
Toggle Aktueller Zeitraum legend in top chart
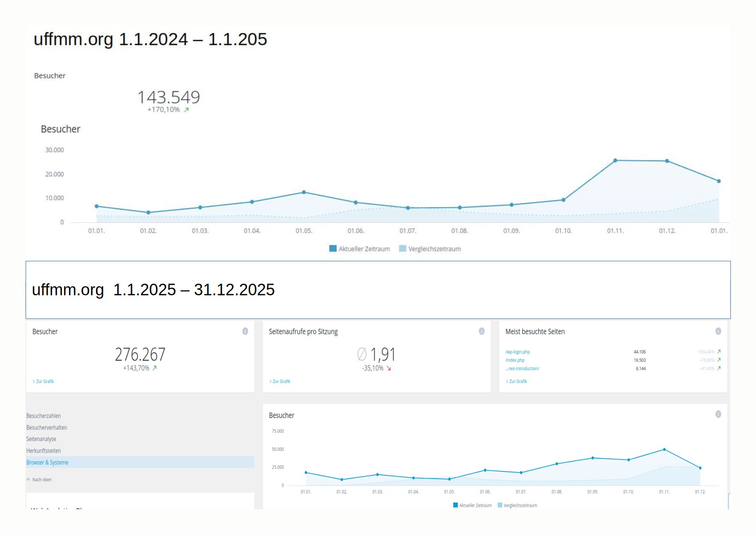(x=364, y=249)
